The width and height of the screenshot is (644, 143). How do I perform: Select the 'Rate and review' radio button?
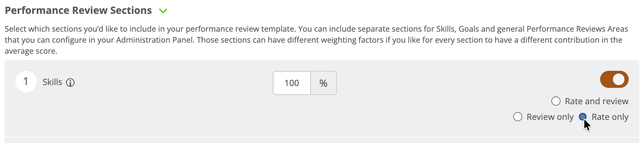point(556,101)
